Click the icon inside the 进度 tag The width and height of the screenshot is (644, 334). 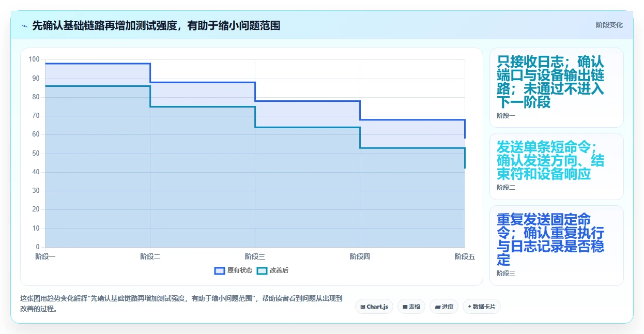[437, 307]
